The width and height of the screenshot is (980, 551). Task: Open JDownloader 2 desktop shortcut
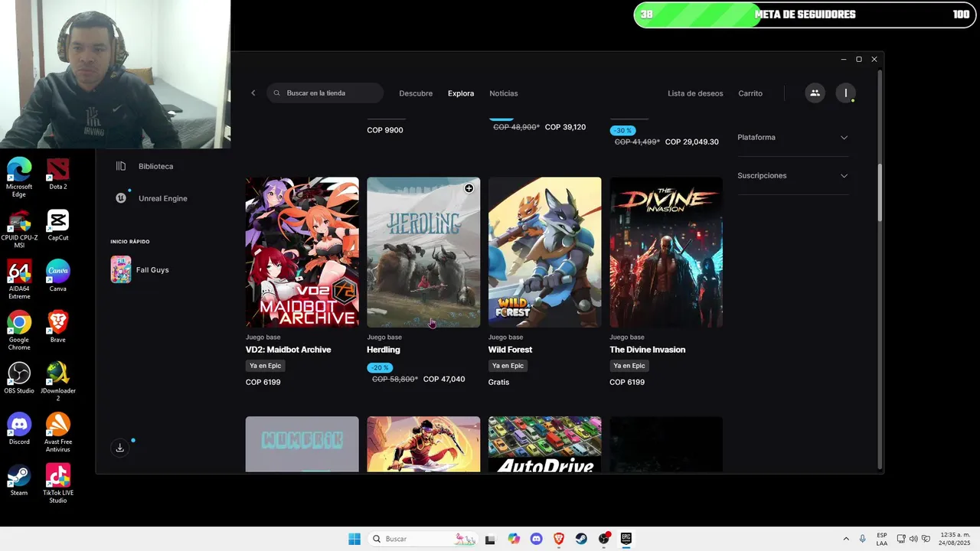coord(58,382)
